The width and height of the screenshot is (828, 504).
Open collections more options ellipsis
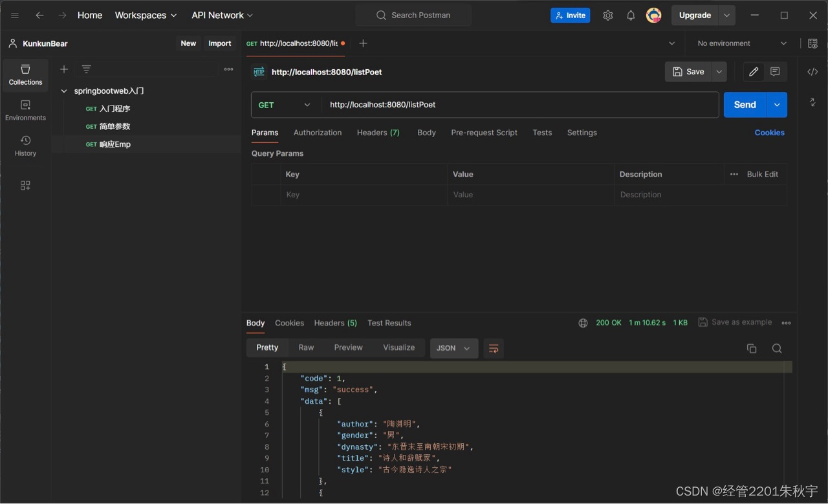point(228,69)
